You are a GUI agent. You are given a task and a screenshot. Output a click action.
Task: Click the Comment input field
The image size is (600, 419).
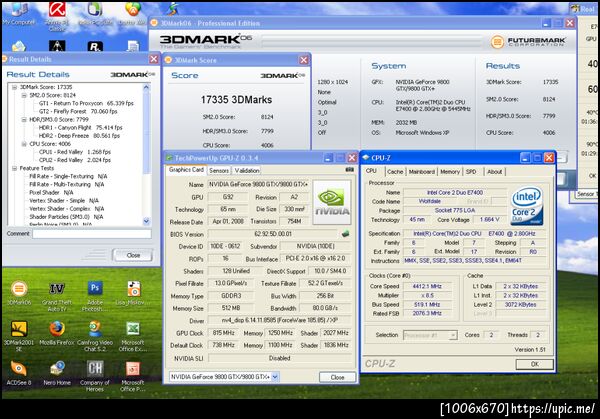92,233
